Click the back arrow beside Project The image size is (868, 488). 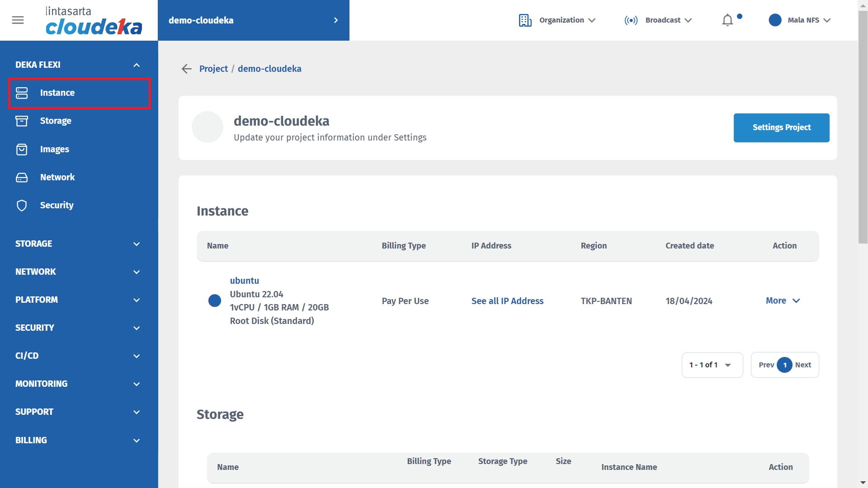click(x=187, y=69)
